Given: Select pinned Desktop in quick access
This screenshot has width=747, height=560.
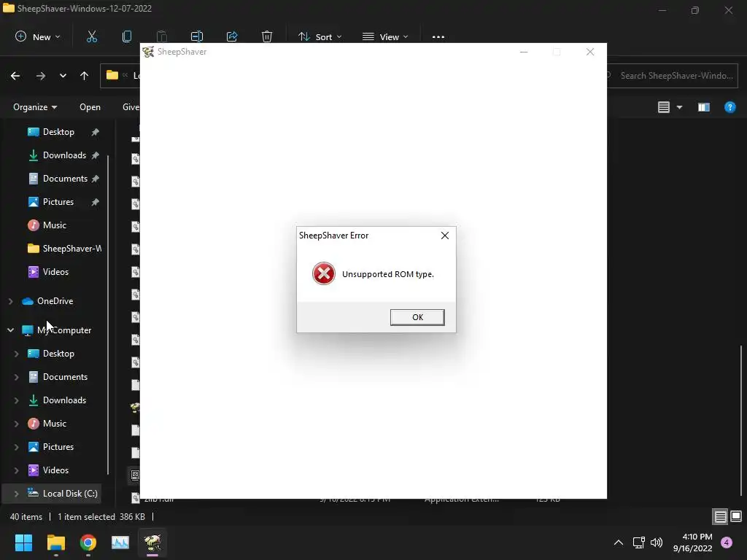Looking at the screenshot, I should [x=58, y=132].
